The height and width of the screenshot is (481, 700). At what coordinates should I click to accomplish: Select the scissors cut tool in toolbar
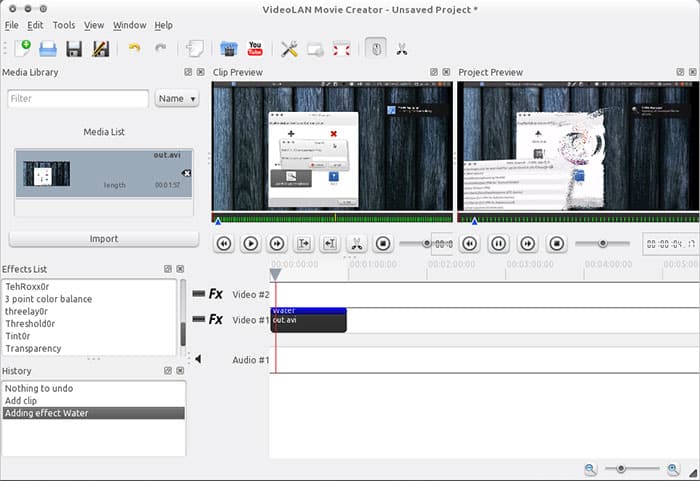tap(402, 49)
